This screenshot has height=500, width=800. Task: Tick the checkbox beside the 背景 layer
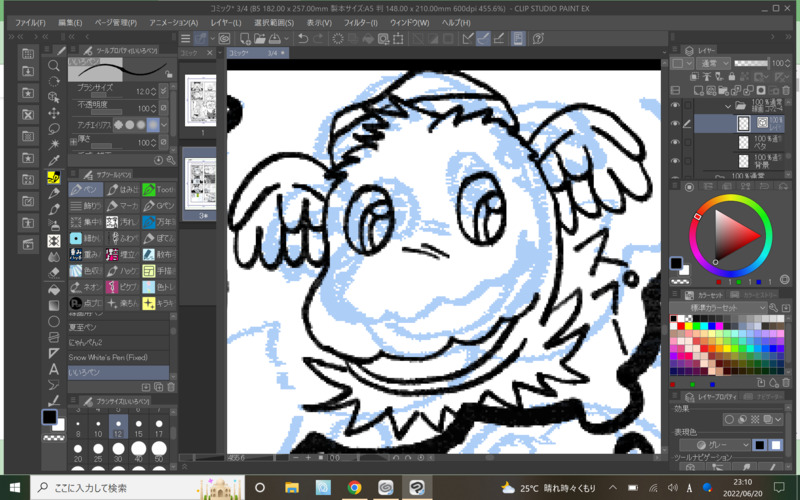[687, 161]
